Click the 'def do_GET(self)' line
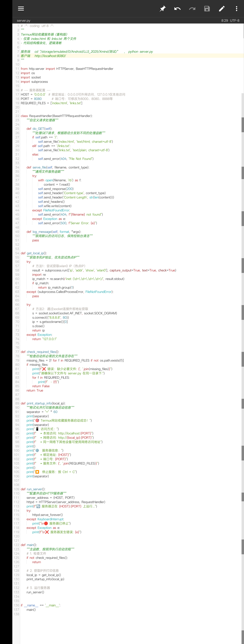The width and height of the screenshot is (244, 644). (40, 129)
